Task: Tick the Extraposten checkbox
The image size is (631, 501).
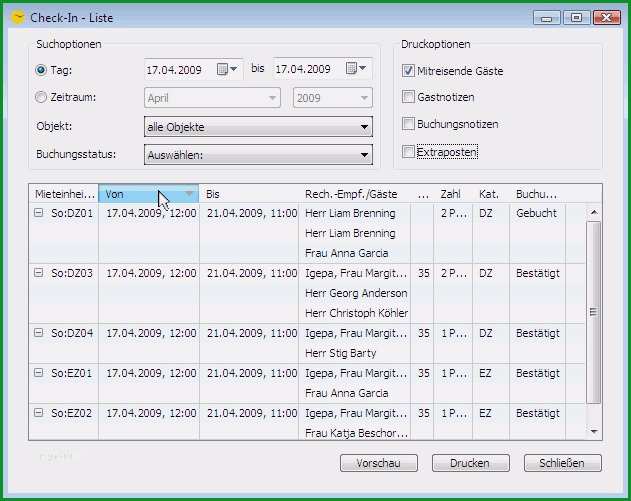Action: [408, 152]
